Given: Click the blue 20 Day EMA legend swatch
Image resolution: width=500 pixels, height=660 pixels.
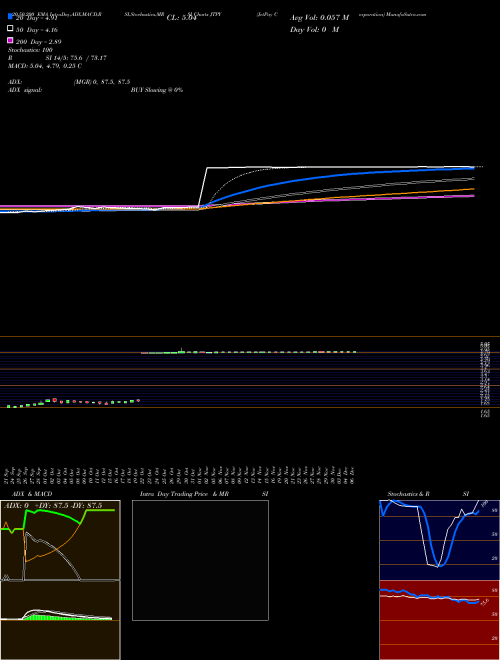Looking at the screenshot, I should point(11,17).
